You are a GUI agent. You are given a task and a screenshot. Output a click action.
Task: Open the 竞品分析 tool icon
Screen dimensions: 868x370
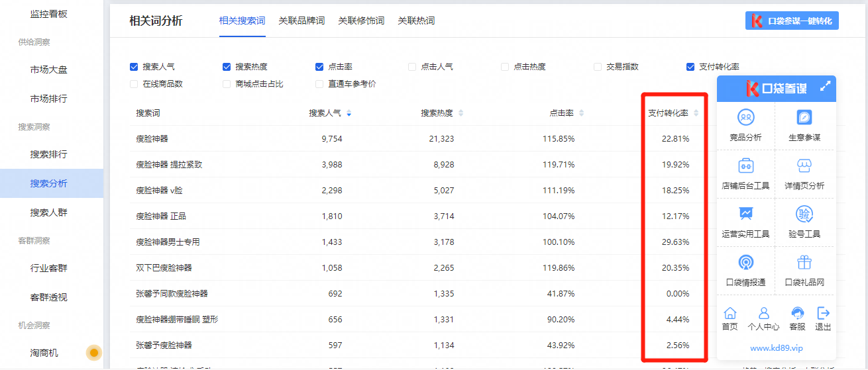[x=746, y=117]
